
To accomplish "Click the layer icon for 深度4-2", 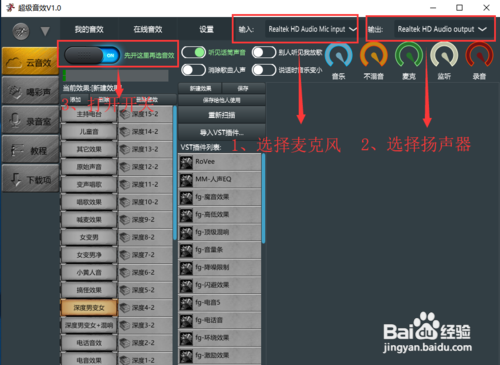I will pyautogui.click(x=125, y=308).
